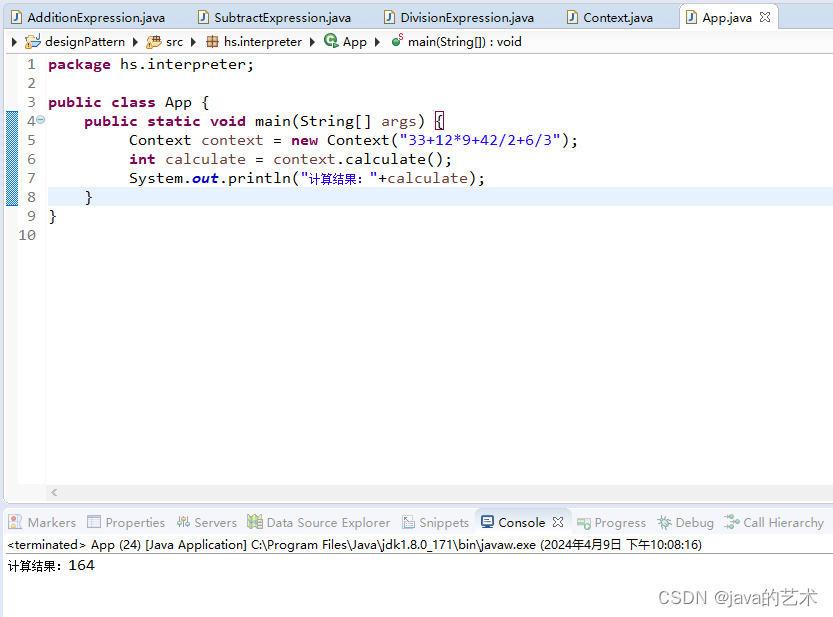Collapse the main method fold marker
Screen dimensions: 833x617
[x=41, y=120]
